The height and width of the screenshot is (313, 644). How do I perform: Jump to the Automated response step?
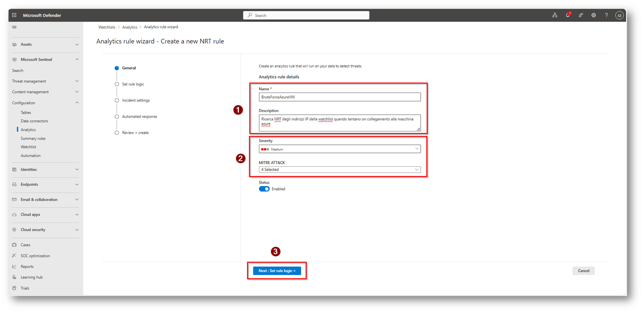[140, 116]
